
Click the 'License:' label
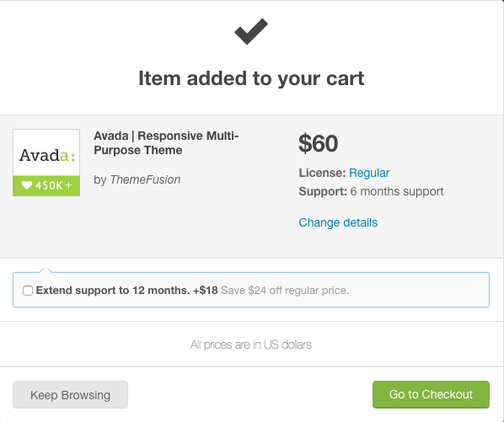[x=323, y=174]
